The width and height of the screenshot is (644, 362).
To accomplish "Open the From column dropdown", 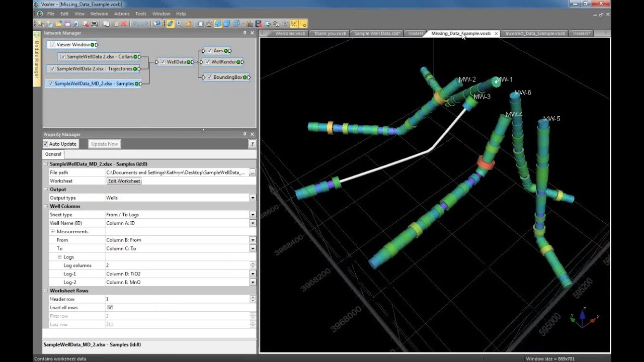I will (x=253, y=240).
